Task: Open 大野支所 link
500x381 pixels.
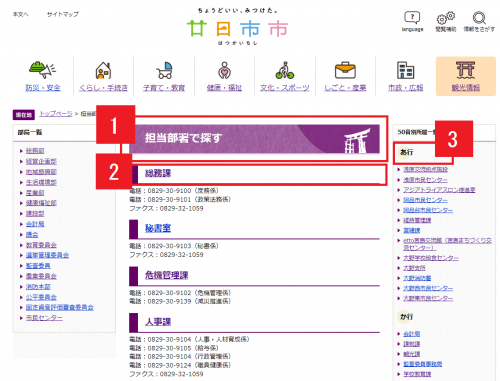Action: pyautogui.click(x=414, y=268)
